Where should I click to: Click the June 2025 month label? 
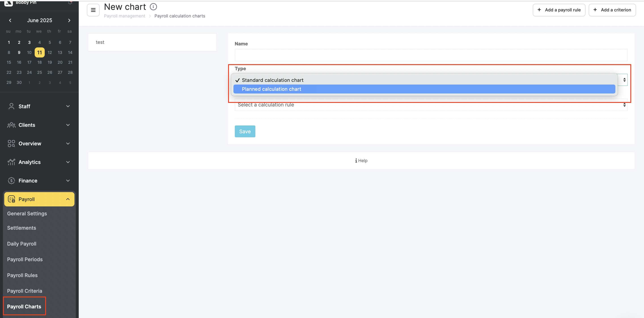[x=40, y=20]
